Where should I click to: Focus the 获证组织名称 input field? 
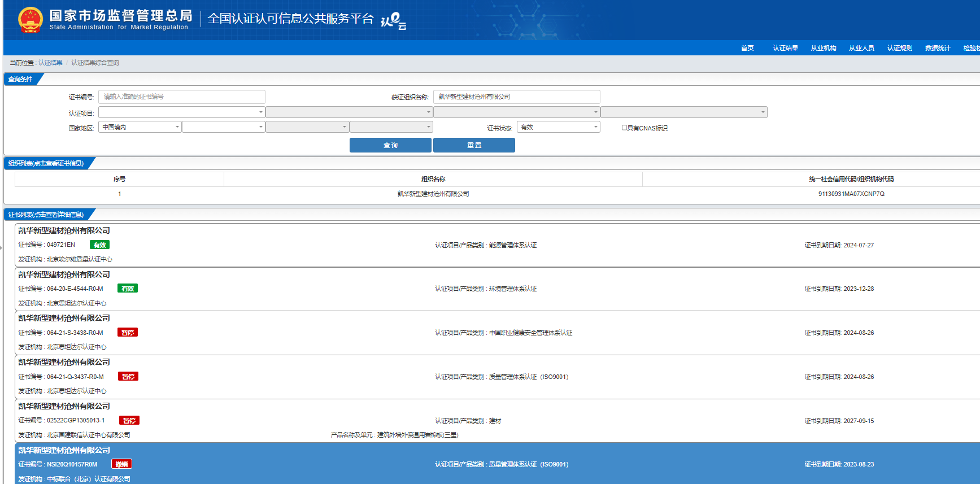516,97
